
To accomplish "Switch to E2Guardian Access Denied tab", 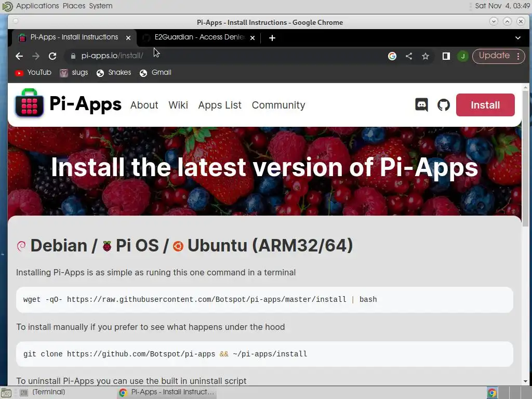I will [199, 37].
